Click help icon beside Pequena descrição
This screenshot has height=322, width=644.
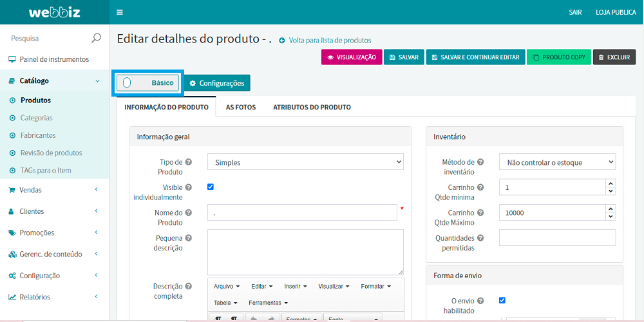(x=188, y=238)
